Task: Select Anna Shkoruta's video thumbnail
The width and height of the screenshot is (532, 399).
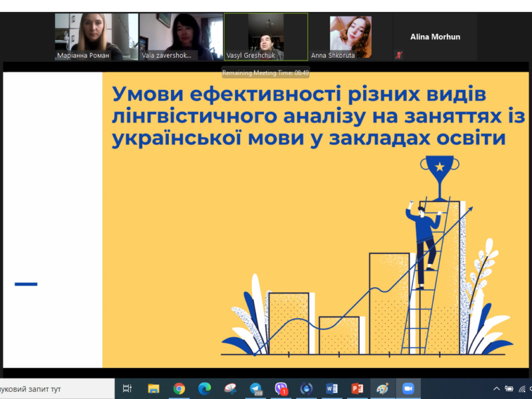Action: tap(350, 37)
